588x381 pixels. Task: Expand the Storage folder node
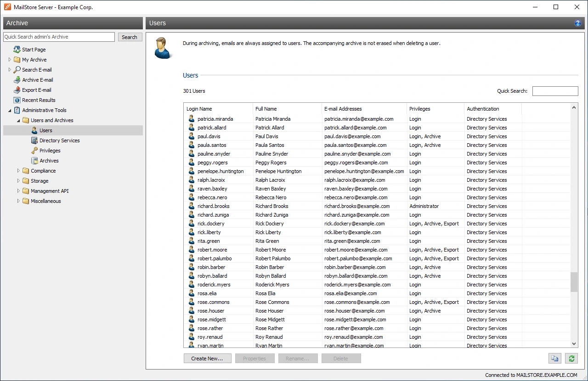pos(18,181)
